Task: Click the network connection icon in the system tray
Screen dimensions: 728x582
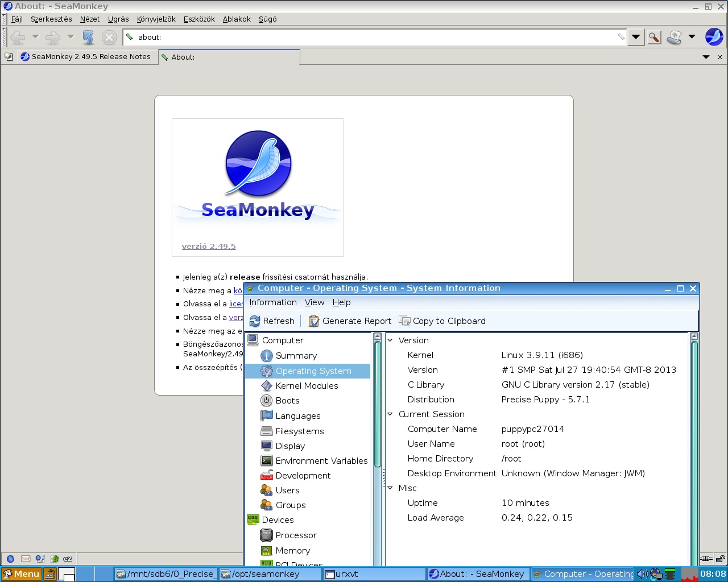Action: click(x=656, y=574)
